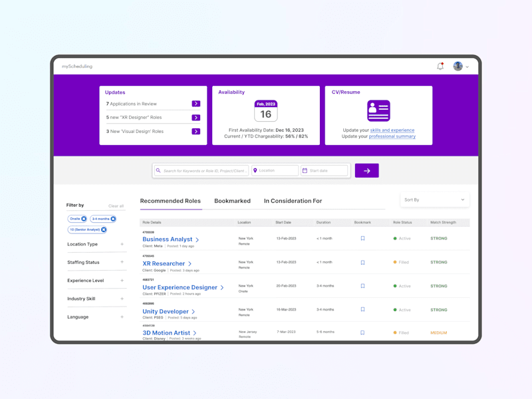Click the MEDIUM match strength label

point(439,333)
